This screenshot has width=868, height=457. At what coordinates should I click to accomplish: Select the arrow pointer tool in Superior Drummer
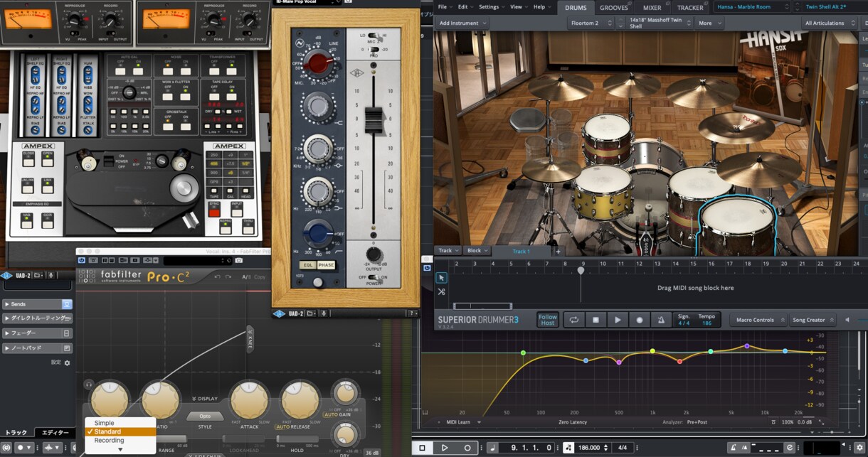(441, 278)
